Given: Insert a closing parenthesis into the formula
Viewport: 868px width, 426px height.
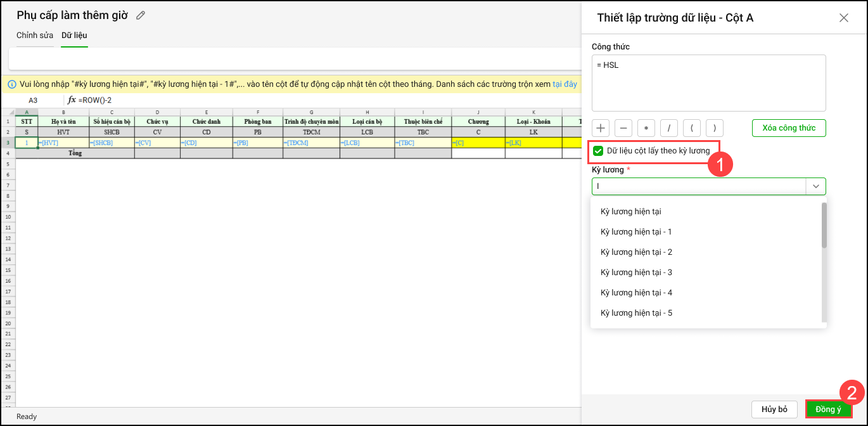Looking at the screenshot, I should pyautogui.click(x=714, y=127).
